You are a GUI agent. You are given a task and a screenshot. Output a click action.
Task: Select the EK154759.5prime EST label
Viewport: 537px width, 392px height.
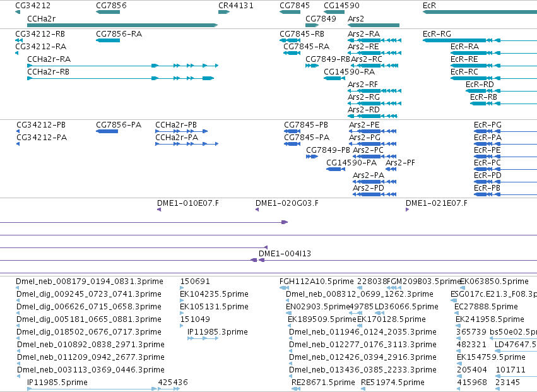491,357
